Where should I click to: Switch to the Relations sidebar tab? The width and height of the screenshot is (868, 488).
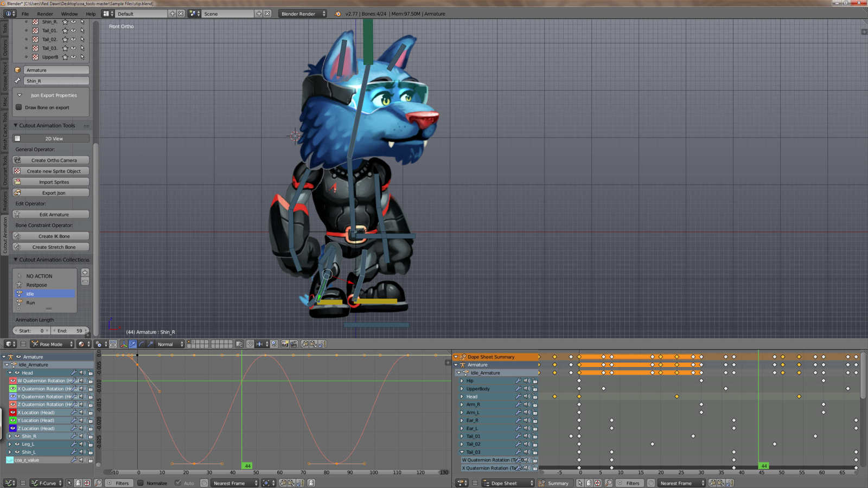pos(5,201)
